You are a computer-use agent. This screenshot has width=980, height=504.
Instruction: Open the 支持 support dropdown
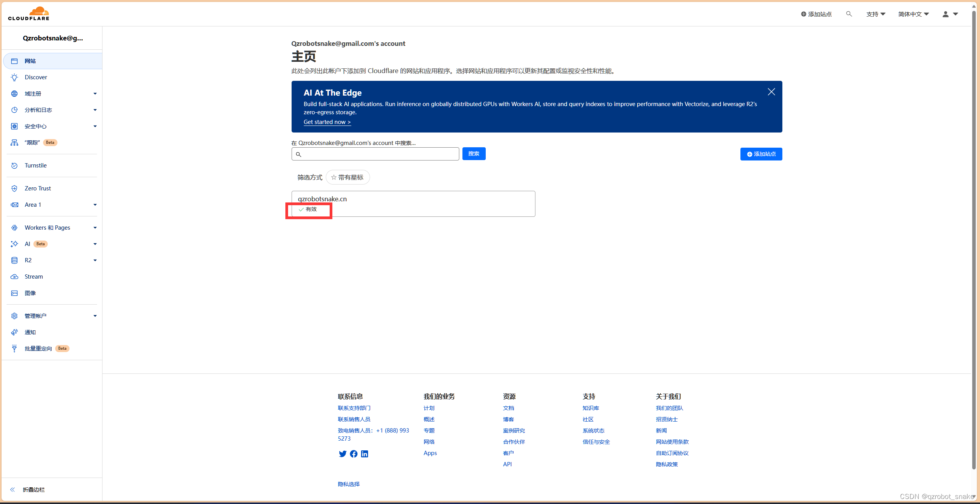[876, 14]
